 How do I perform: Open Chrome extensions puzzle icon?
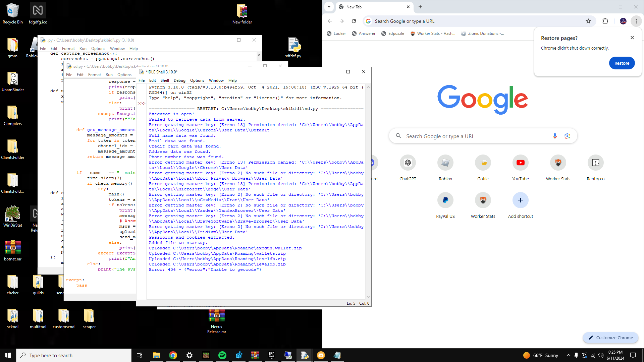point(605,21)
